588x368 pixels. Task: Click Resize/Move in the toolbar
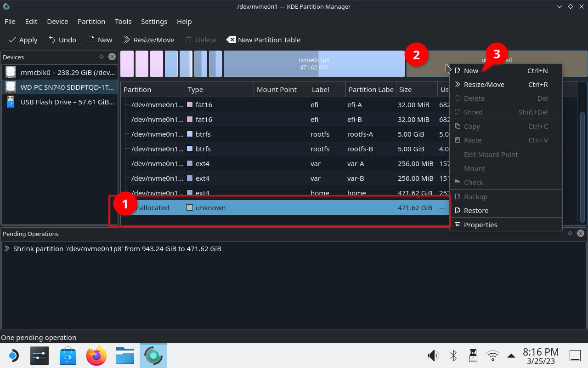pos(148,40)
